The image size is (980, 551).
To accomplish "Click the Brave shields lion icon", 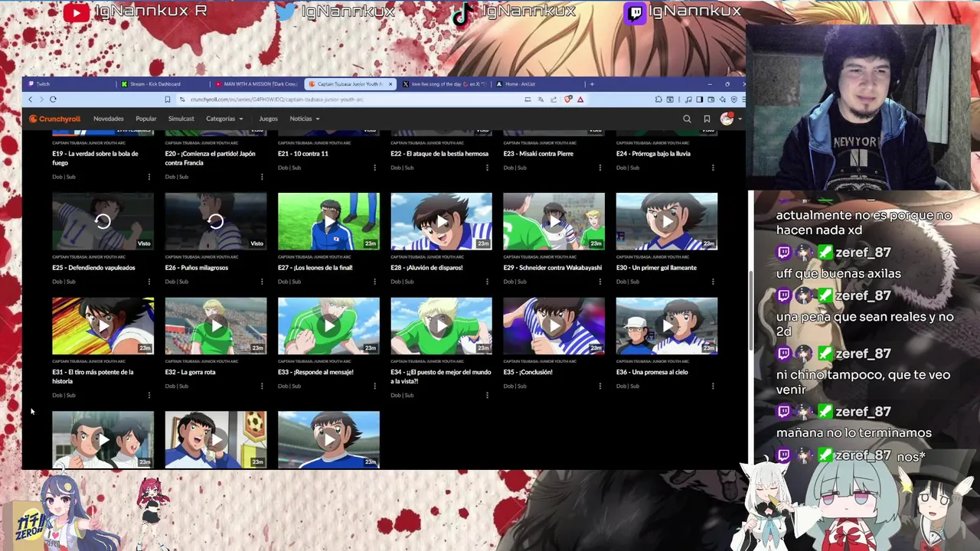I will [568, 99].
